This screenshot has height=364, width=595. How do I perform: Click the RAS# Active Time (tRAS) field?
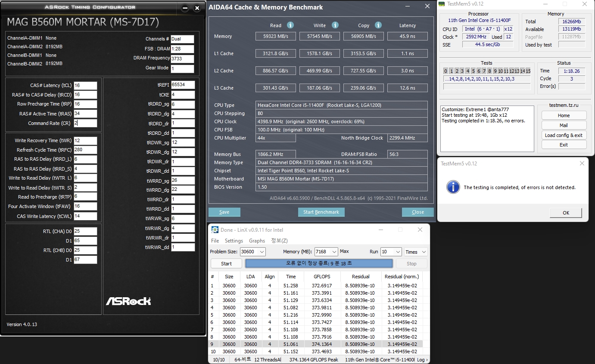point(85,114)
